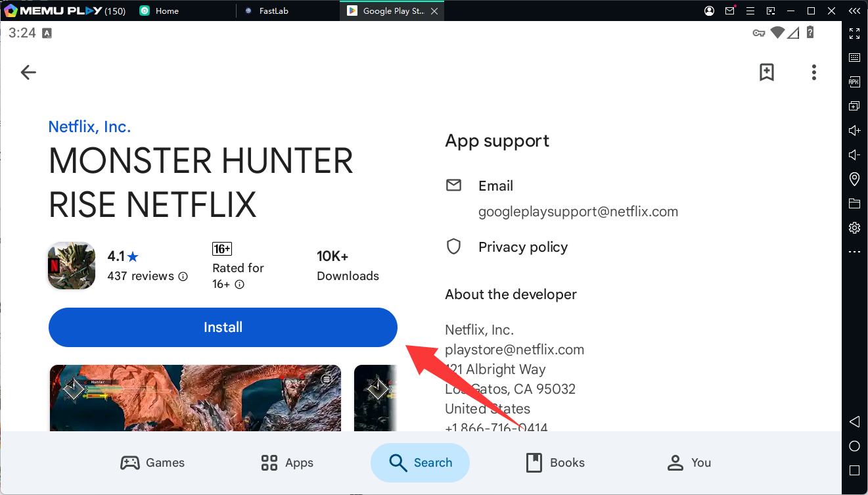Screen dimensions: 868x495
Task: Open the multi-instance window icon
Action: pyautogui.click(x=854, y=106)
